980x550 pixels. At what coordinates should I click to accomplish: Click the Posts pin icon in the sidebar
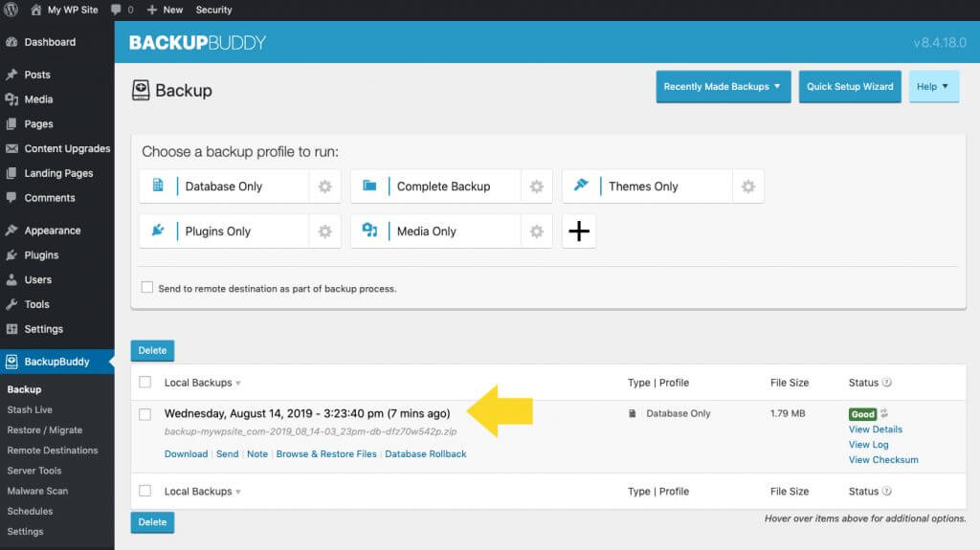coord(11,75)
